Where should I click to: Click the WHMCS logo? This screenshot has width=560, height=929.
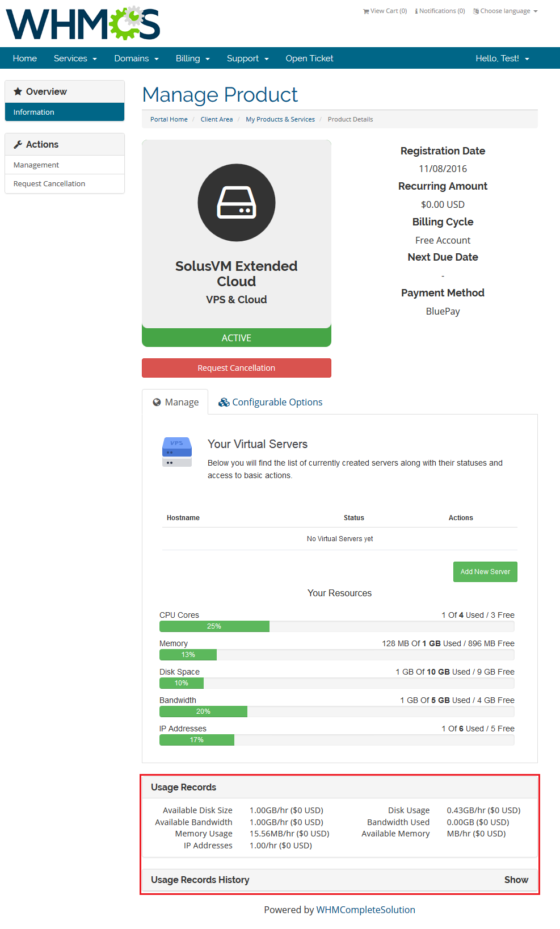pyautogui.click(x=83, y=23)
